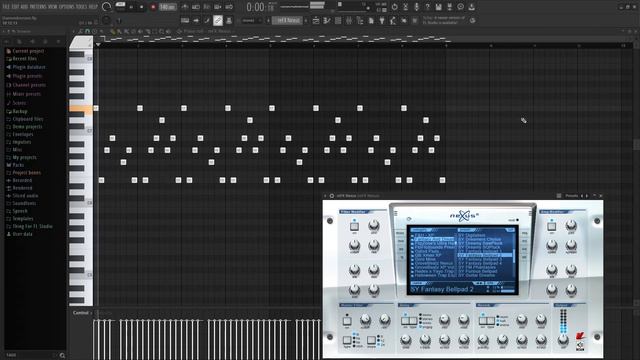Click the main volume knob
Viewport: 640px width, 360px height.
click(x=106, y=7)
